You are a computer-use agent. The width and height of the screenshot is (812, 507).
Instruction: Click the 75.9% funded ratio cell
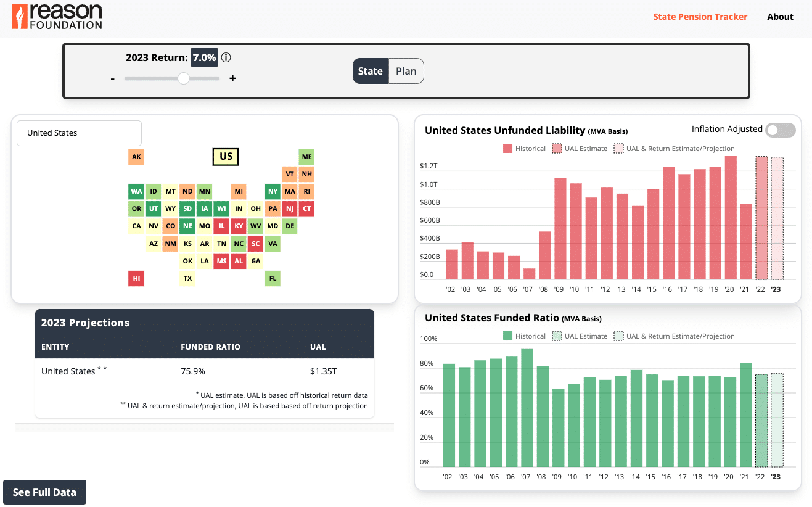coord(193,371)
